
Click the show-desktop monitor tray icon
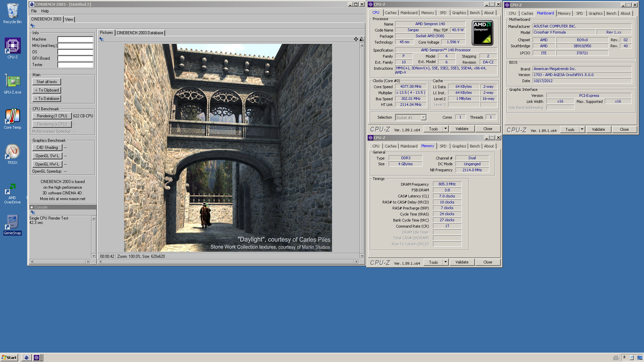pos(640,358)
